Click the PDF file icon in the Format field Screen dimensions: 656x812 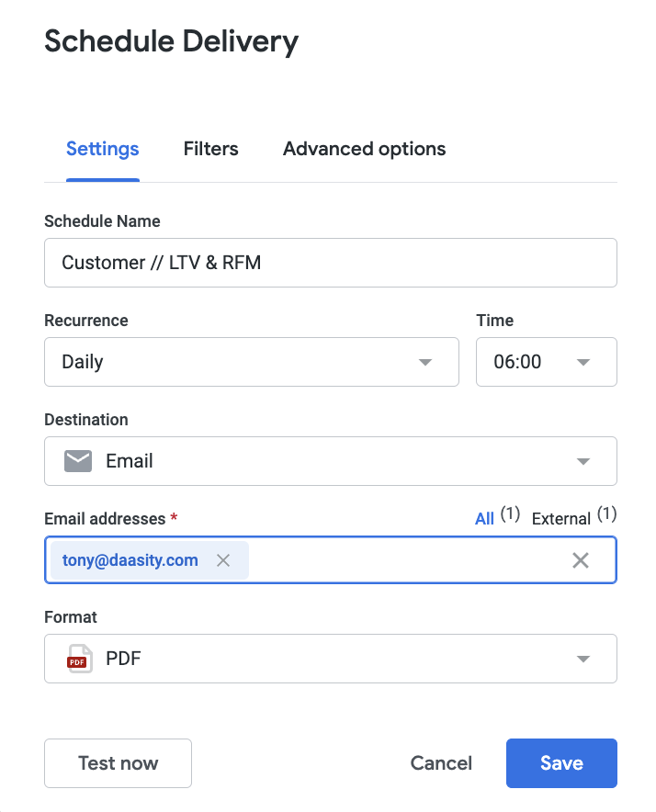[79, 659]
